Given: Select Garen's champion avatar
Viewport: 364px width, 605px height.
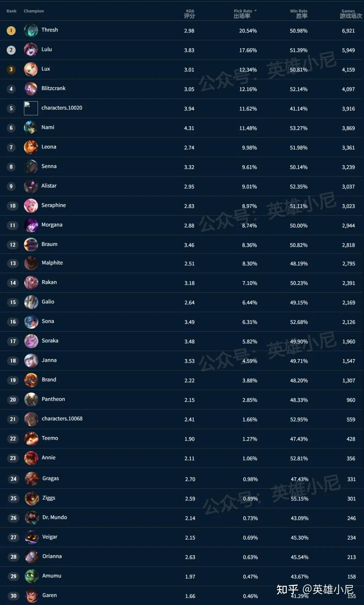Looking at the screenshot, I should click(32, 596).
